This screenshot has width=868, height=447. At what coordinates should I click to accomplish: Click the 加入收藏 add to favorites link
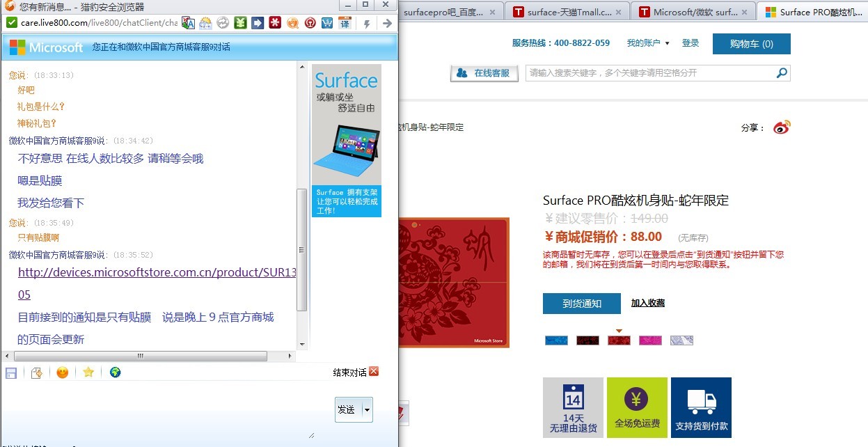pyautogui.click(x=648, y=303)
